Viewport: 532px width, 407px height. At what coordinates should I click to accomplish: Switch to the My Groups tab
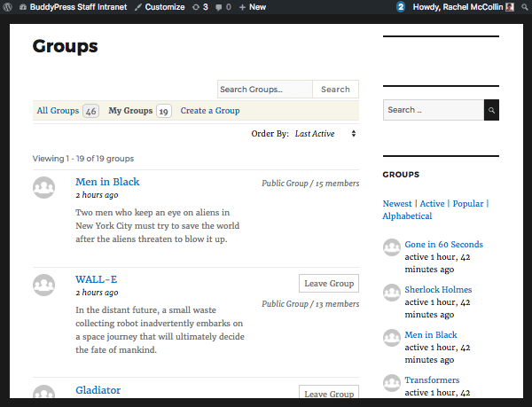pyautogui.click(x=140, y=111)
